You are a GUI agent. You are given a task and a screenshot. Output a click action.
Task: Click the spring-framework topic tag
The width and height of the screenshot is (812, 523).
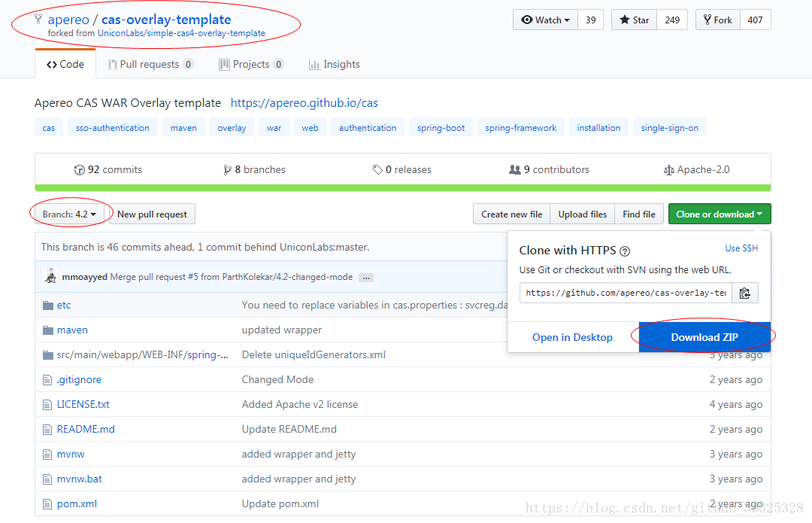521,127
